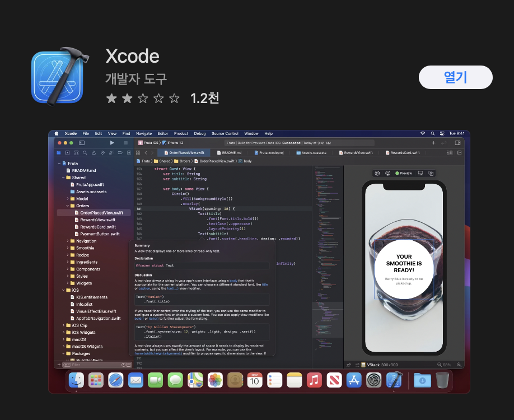The width and height of the screenshot is (514, 420).
Task: Open the Editor menu
Action: (162, 133)
